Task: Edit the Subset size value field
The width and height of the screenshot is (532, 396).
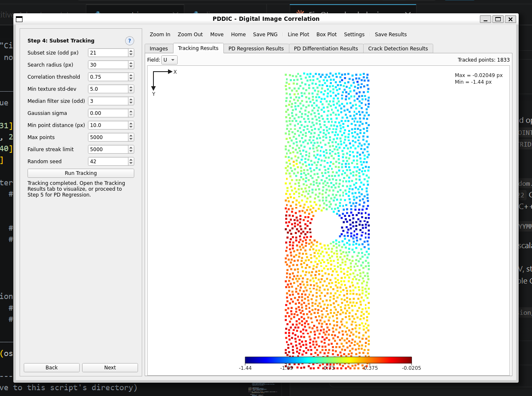Action: [108, 53]
